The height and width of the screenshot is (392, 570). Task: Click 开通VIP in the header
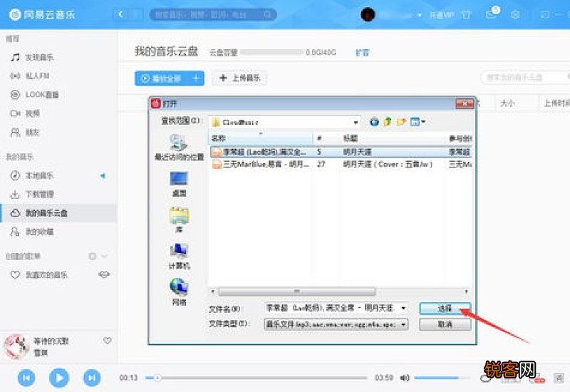click(x=441, y=15)
